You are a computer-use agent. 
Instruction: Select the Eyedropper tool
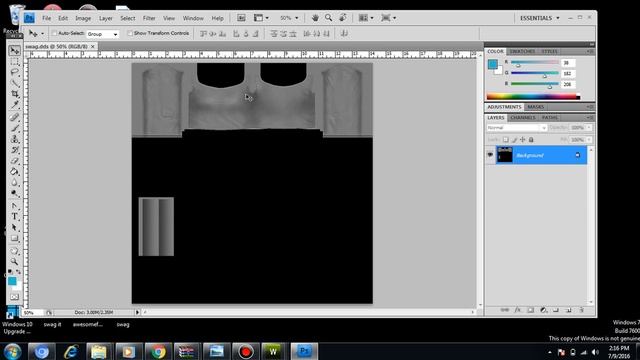point(15,105)
